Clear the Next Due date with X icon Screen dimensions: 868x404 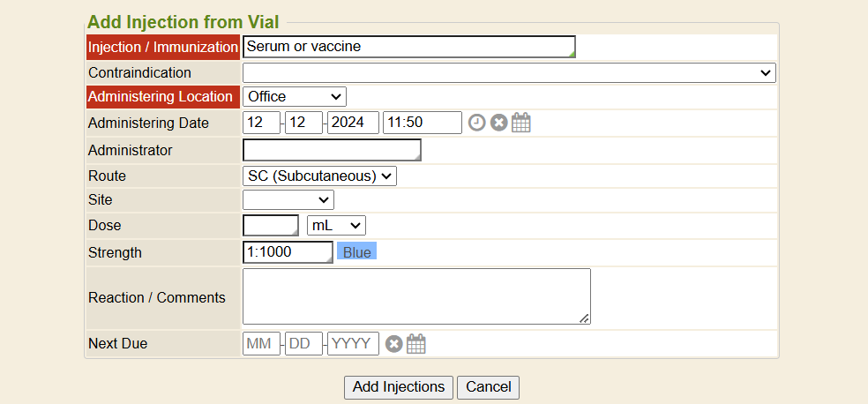pyautogui.click(x=393, y=344)
